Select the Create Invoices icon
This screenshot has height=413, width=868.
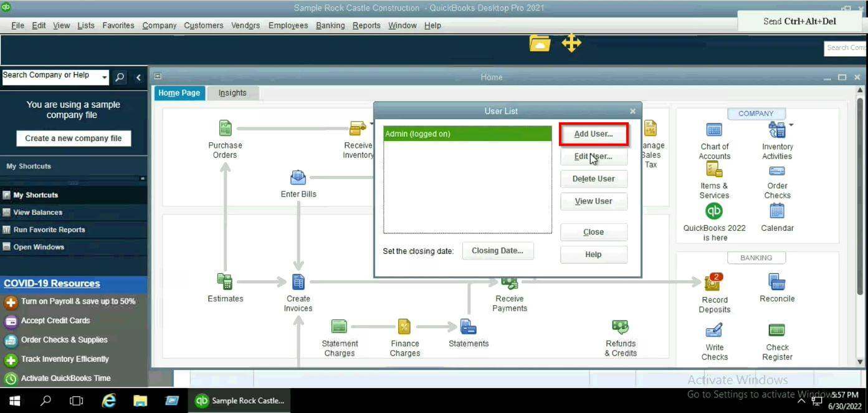coord(298,283)
